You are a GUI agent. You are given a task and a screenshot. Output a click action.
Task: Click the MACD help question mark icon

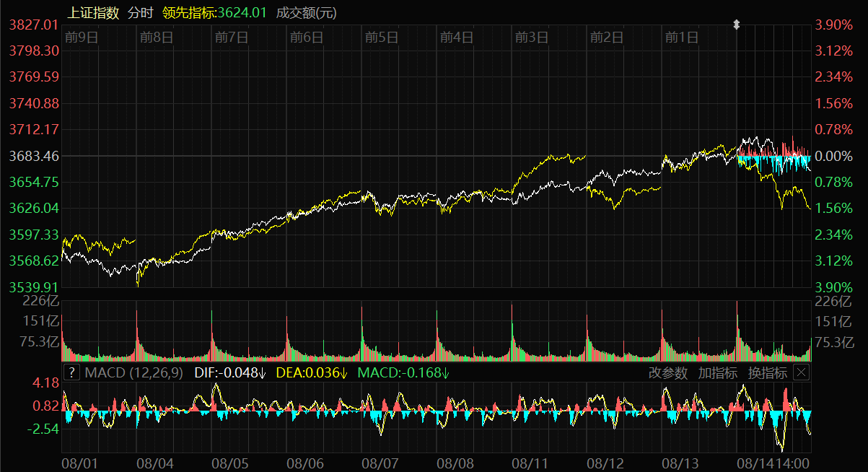(x=71, y=372)
